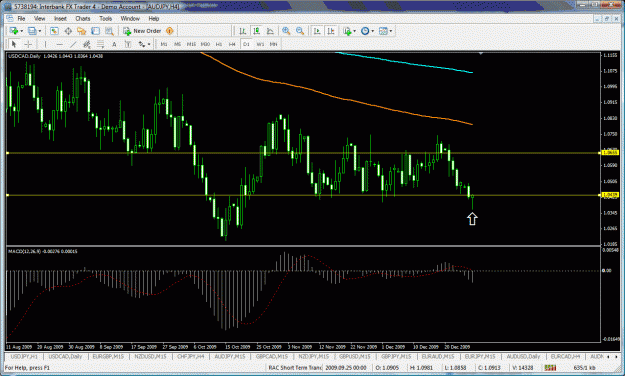Open the File menu
625x376 pixels.
[x=21, y=18]
